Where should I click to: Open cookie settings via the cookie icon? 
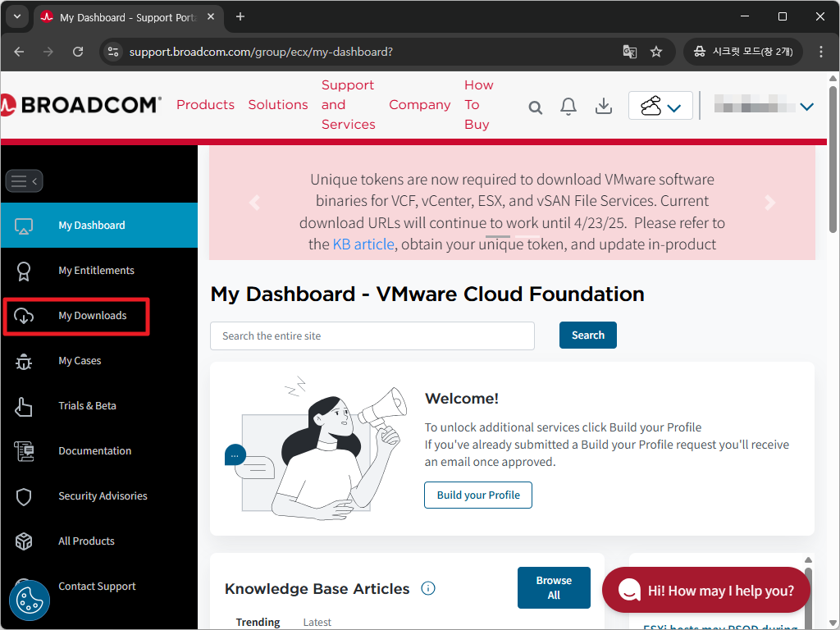pos(30,600)
